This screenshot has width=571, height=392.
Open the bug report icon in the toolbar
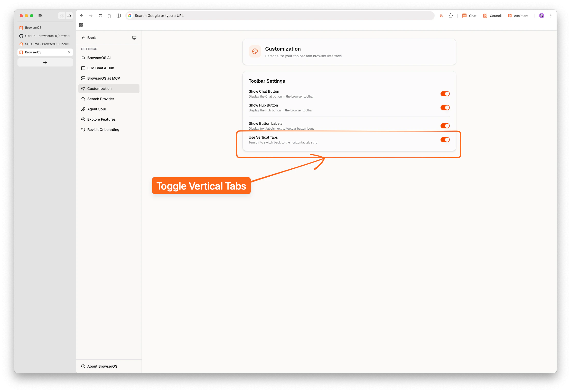tap(441, 16)
